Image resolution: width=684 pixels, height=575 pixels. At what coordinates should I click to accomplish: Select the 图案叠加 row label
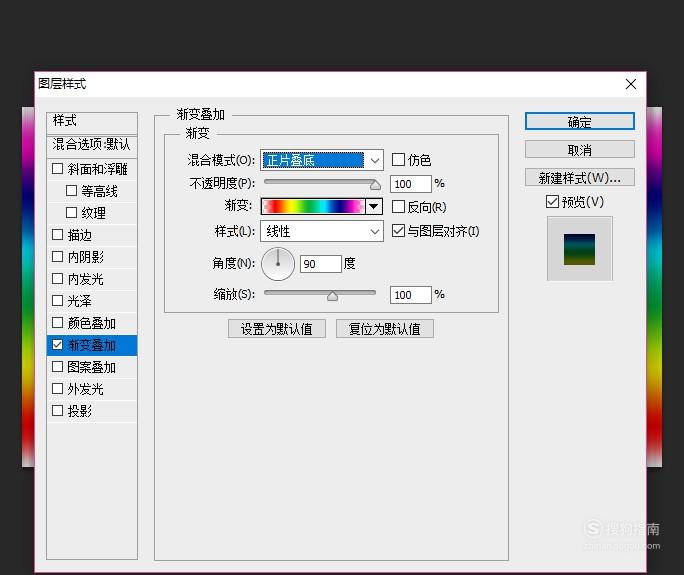(x=92, y=367)
